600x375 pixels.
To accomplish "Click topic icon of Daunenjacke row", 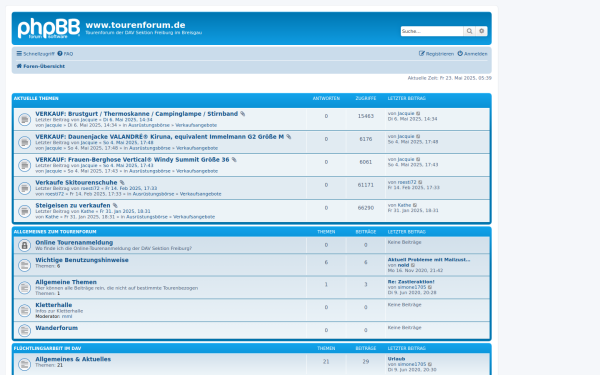I will coord(24,142).
